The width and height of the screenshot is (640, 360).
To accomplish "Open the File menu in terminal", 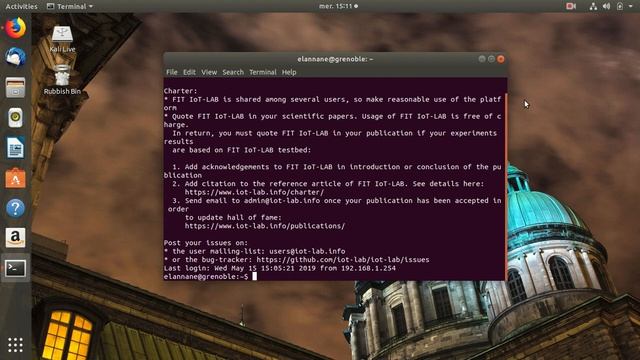I will point(171,72).
